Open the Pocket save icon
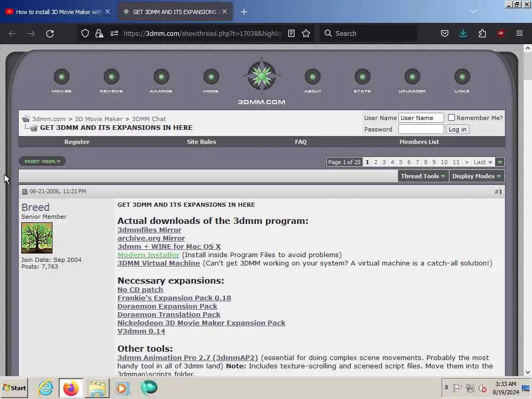Image resolution: width=532 pixels, height=399 pixels. click(x=445, y=33)
